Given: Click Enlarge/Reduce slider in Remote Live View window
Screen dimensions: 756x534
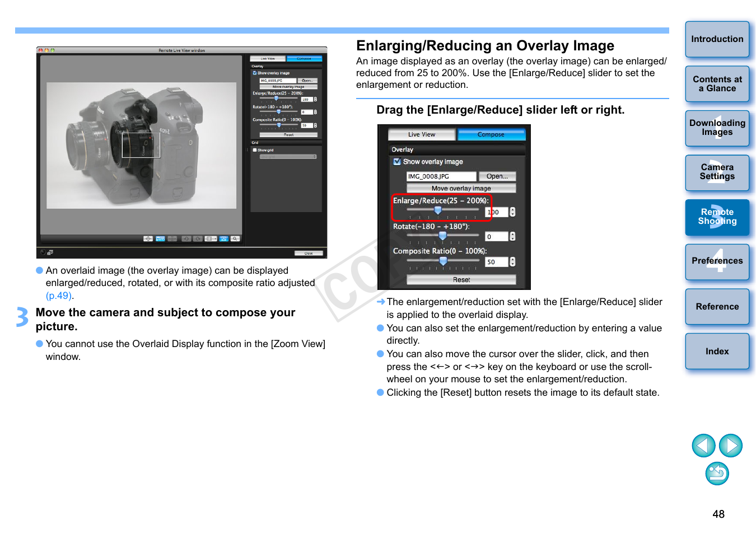Looking at the screenshot, I should pos(277,98).
